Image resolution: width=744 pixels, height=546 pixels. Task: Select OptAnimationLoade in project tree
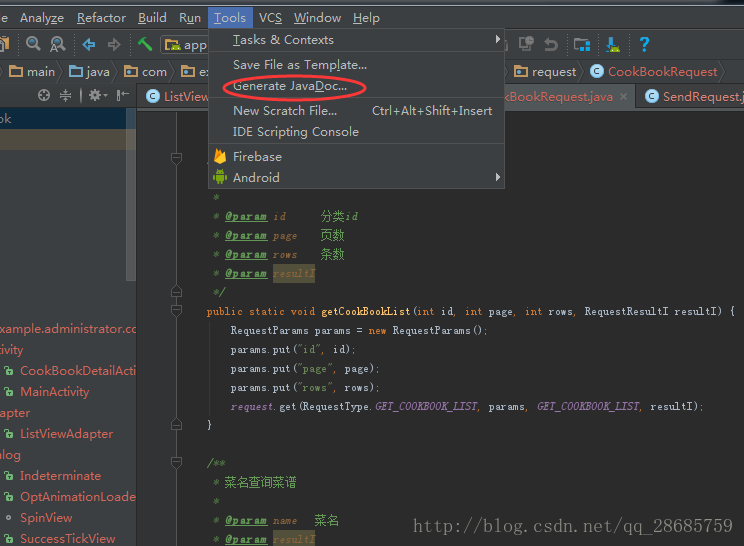(69, 497)
